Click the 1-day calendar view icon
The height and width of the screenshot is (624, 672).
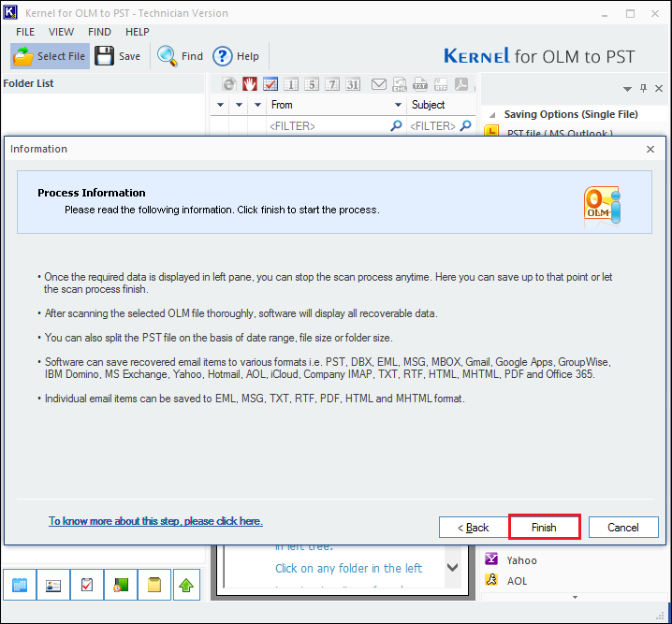coord(291,84)
